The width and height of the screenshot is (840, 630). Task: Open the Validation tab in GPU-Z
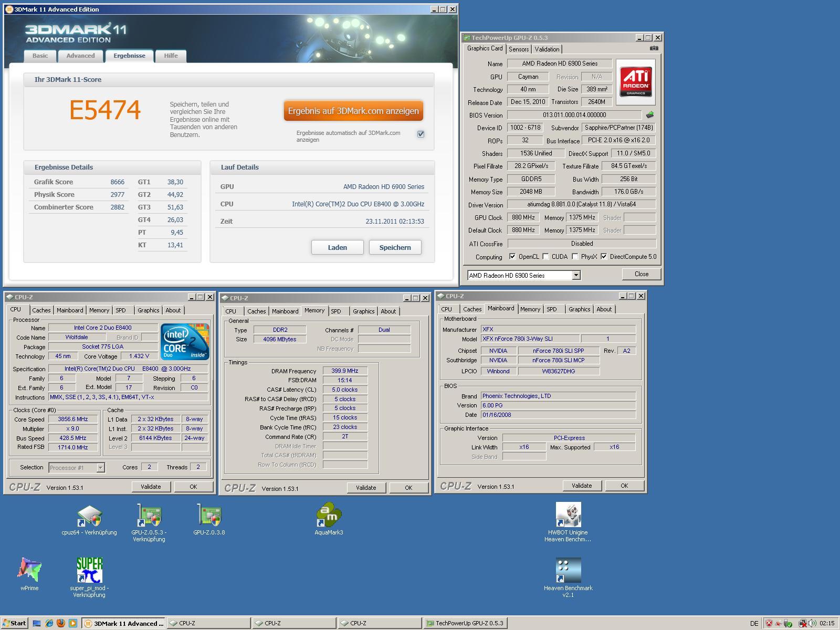[x=547, y=49]
